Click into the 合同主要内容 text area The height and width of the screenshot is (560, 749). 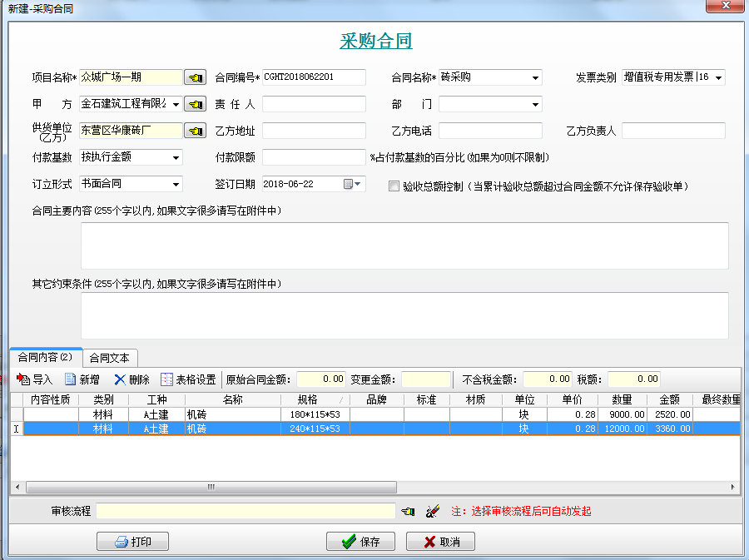[x=404, y=245]
